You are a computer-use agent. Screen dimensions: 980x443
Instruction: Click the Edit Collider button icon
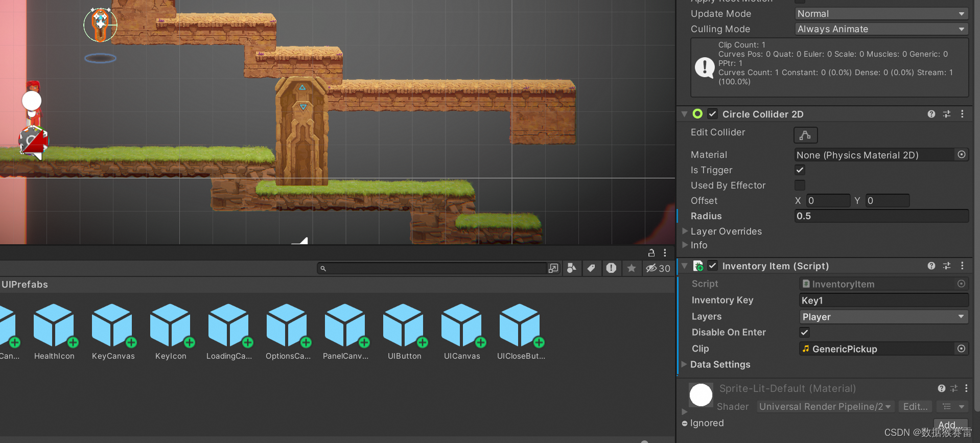pyautogui.click(x=805, y=135)
